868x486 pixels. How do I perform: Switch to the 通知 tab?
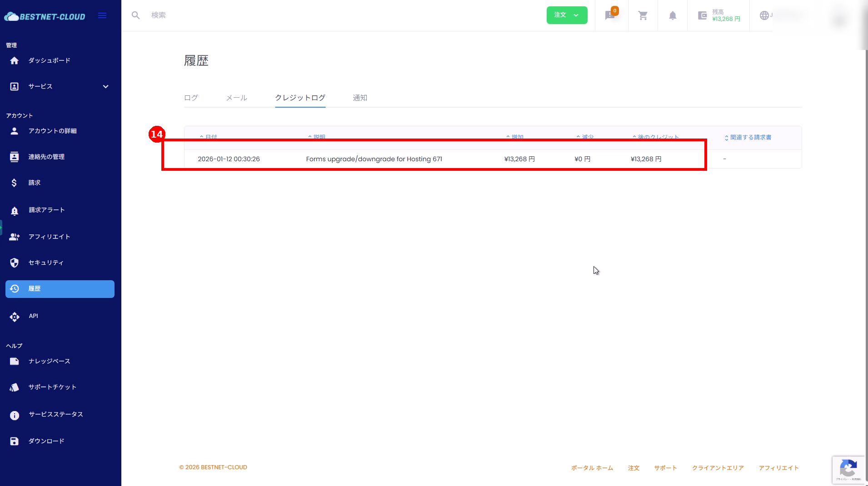pyautogui.click(x=359, y=98)
